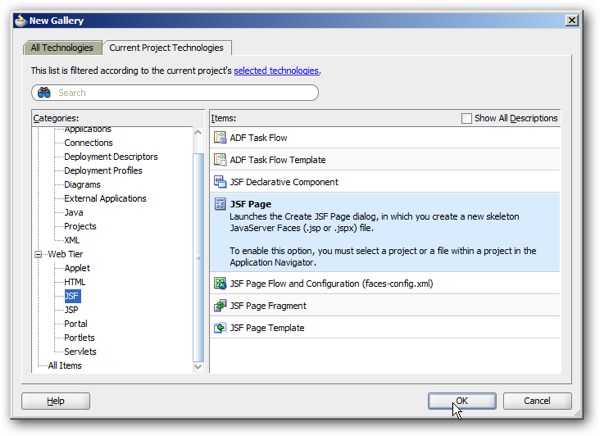Image resolution: width=600 pixels, height=436 pixels.
Task: Open the selected technologies link
Action: click(276, 70)
